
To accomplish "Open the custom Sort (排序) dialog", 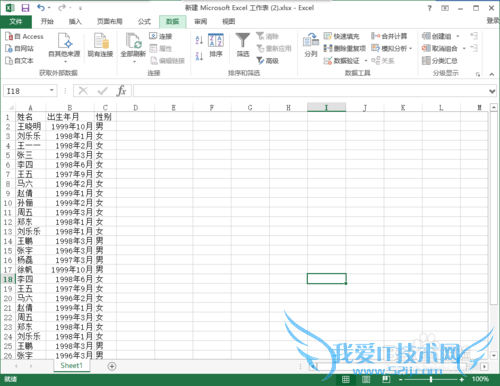I will 216,45.
